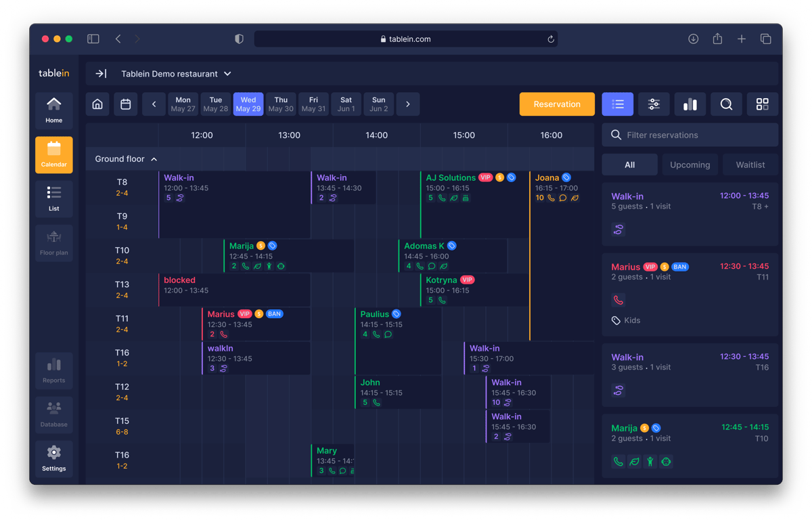Viewport: 812px width, 520px height.
Task: Click the tablein logo
Action: tap(54, 73)
